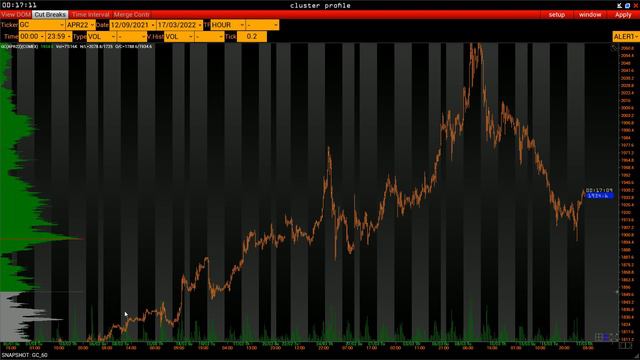Open the end time dropdown 23:59
The width and height of the screenshot is (640, 360).
click(59, 36)
